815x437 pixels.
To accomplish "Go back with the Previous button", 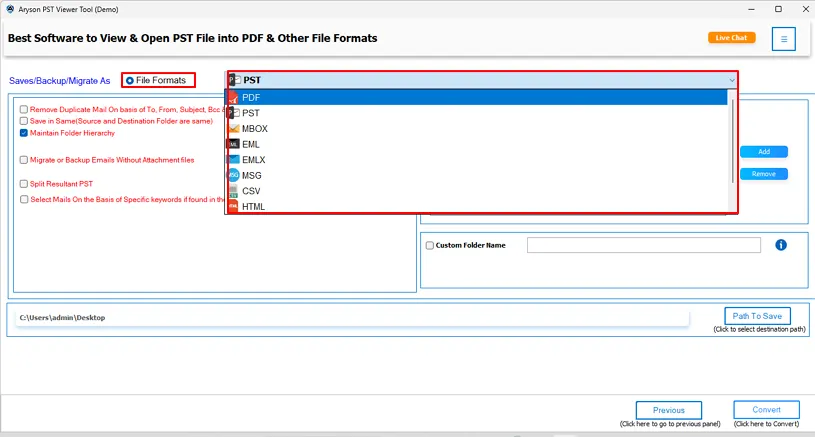I will tap(668, 410).
